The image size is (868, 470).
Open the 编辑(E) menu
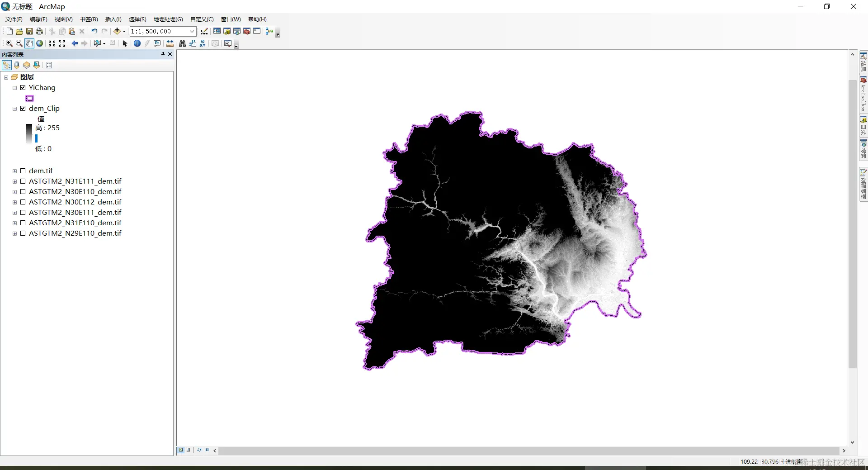point(38,19)
